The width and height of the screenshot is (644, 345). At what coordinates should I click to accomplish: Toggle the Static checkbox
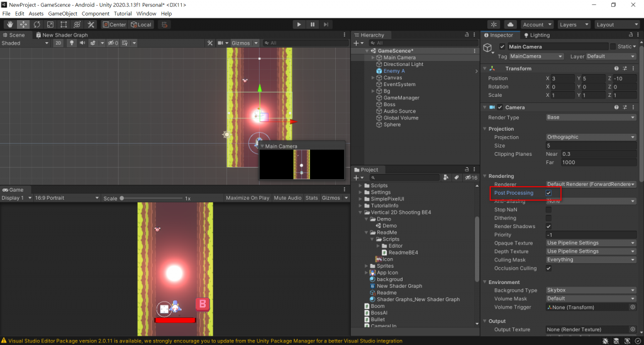point(613,47)
